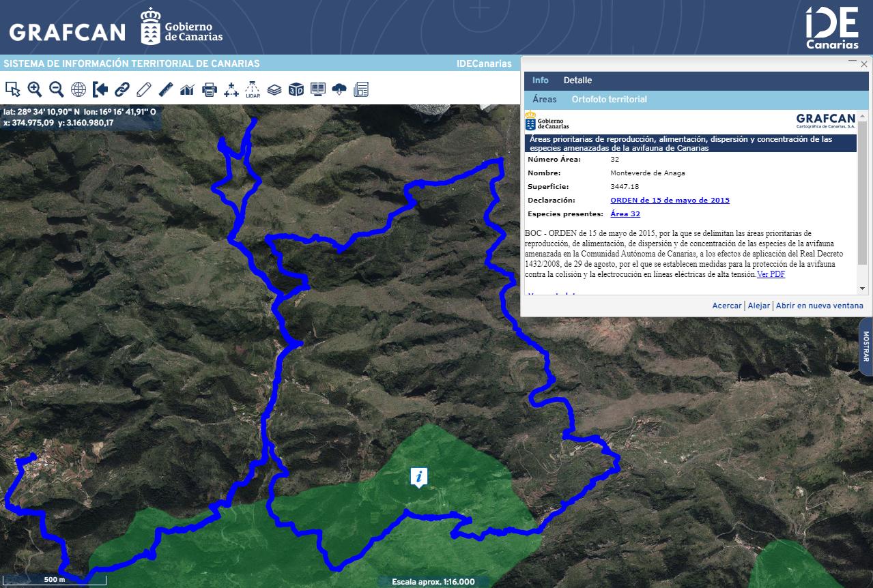This screenshot has width=873, height=588.
Task: Switch to the Detalle tab
Action: tap(577, 80)
